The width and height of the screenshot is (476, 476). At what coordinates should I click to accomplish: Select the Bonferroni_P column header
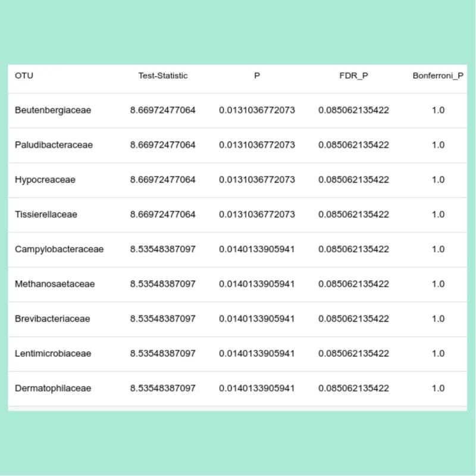point(438,76)
